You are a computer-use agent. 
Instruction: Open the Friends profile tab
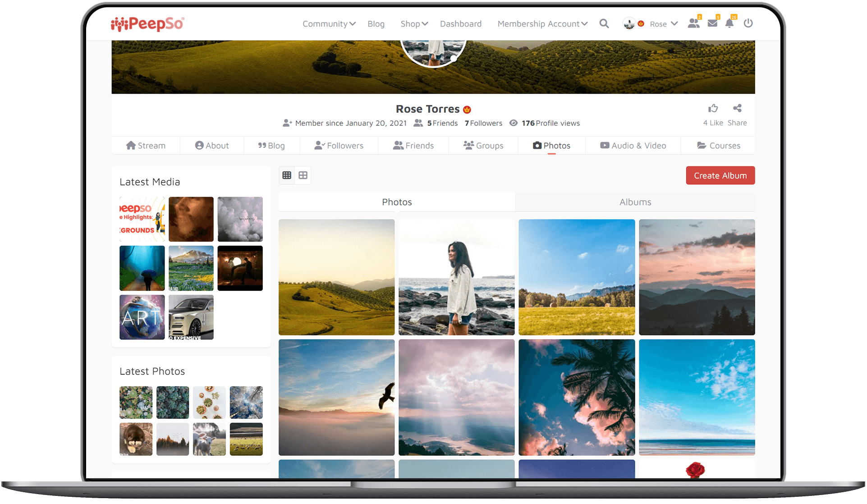point(413,146)
